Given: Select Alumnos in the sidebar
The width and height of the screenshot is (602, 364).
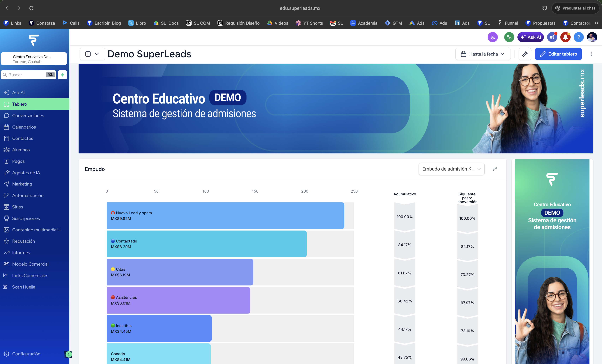Looking at the screenshot, I should point(35,150).
